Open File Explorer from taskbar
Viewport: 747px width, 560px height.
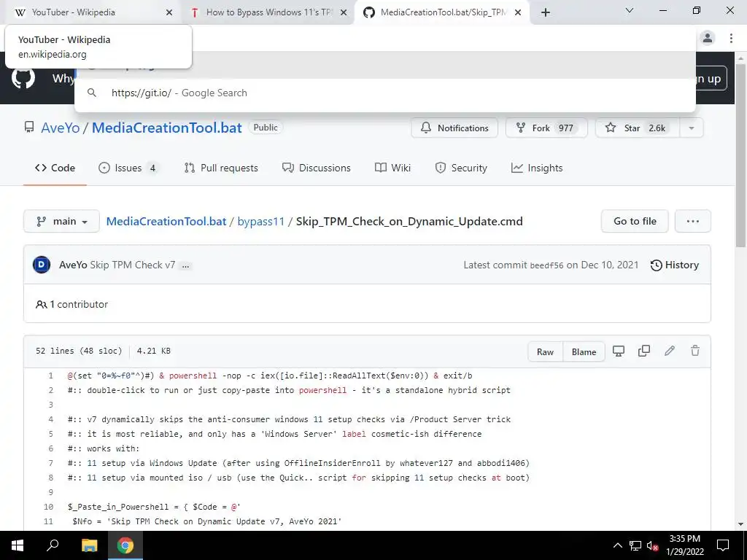tap(89, 545)
